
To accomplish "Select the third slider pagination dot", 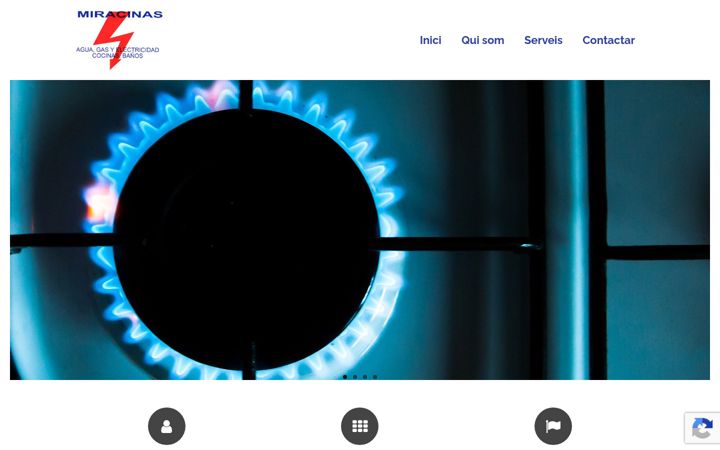I will [365, 377].
